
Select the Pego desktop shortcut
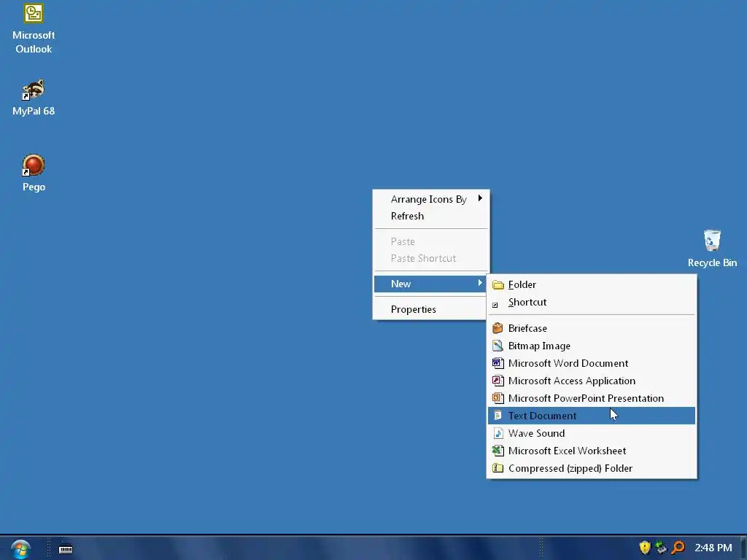[x=34, y=173]
